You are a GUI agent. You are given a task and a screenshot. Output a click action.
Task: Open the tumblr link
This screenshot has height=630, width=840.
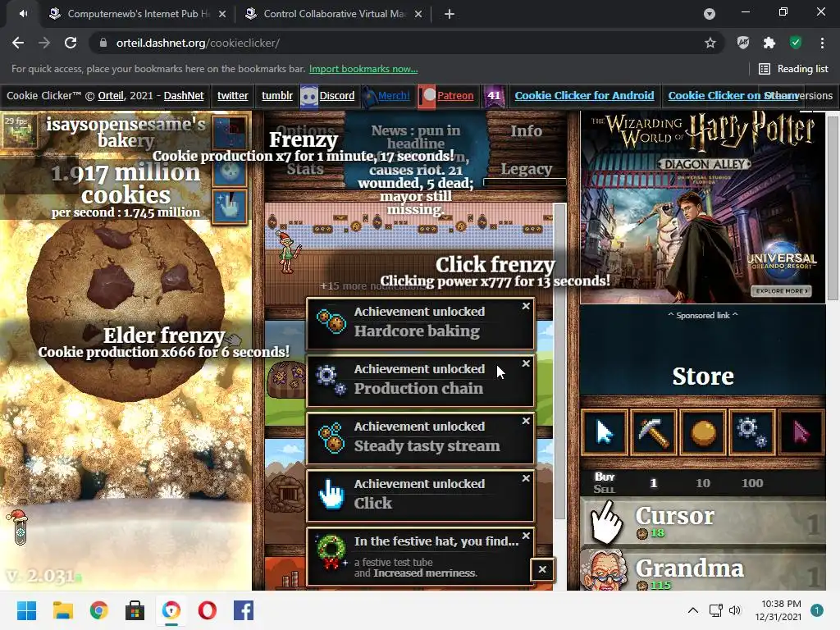coord(277,95)
